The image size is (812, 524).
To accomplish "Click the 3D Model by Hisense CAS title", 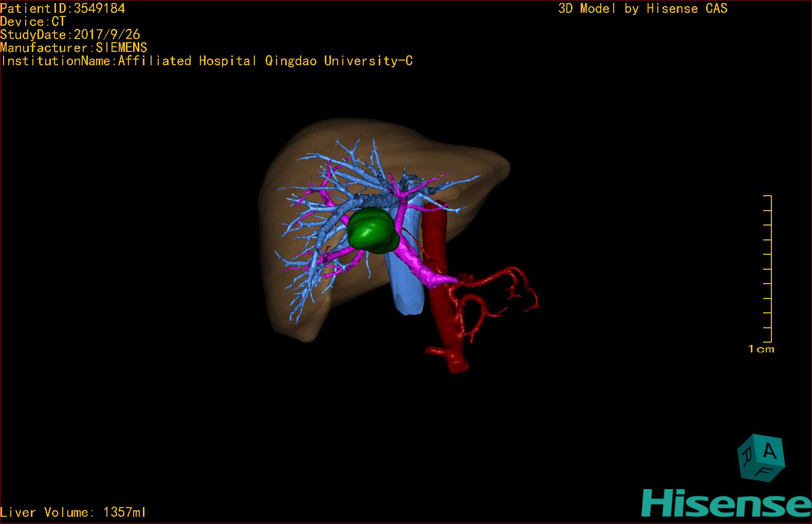I will click(643, 9).
